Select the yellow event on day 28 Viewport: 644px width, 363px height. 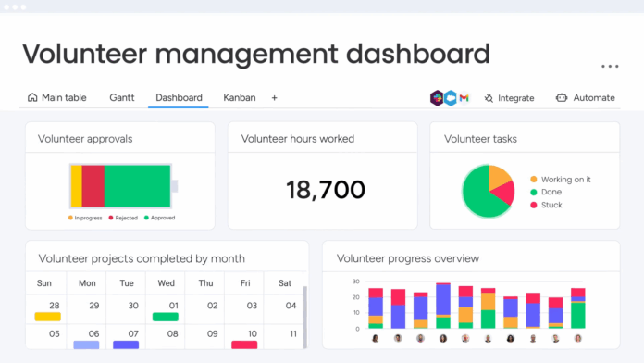47,317
